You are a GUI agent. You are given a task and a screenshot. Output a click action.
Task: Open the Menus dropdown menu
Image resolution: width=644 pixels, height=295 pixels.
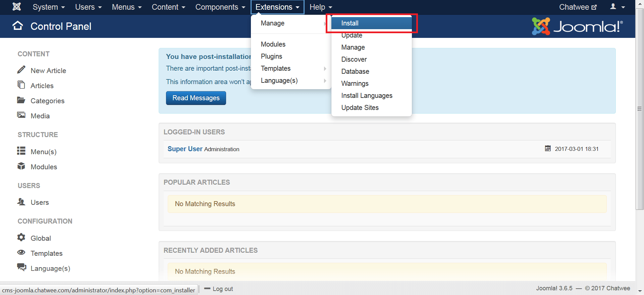(x=127, y=7)
